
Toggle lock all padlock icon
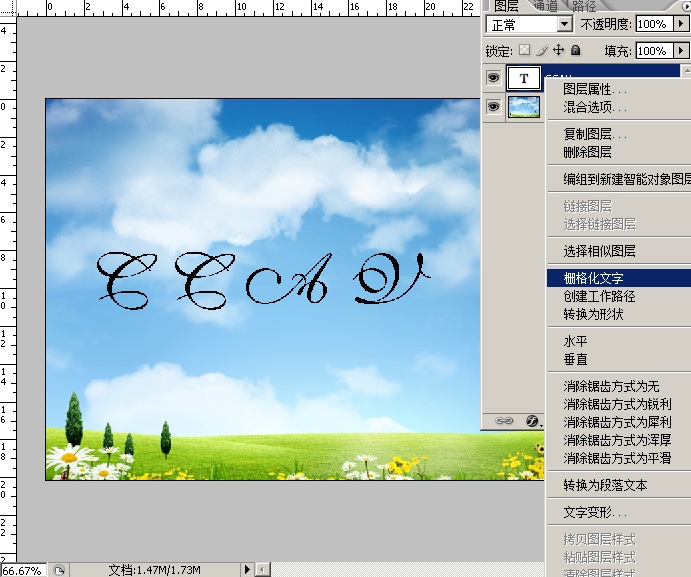pos(575,50)
